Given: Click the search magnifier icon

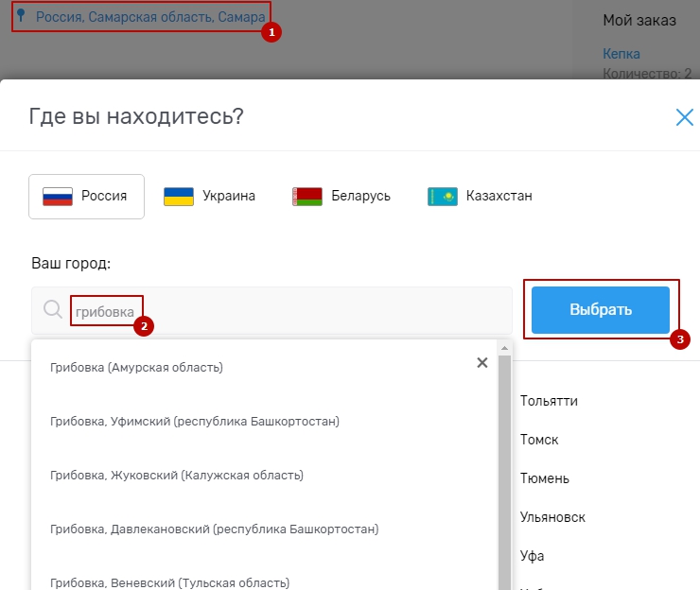Looking at the screenshot, I should (x=54, y=310).
